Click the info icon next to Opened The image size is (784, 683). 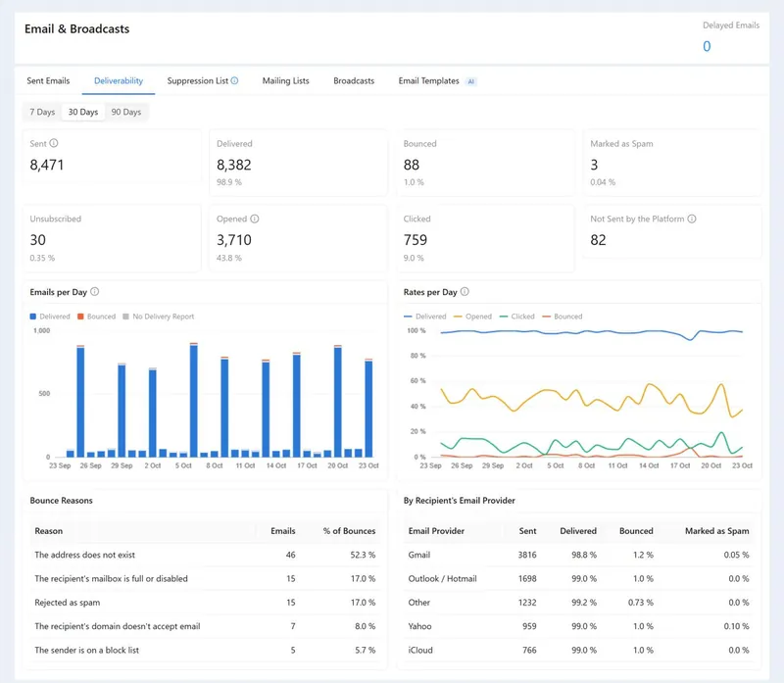255,219
